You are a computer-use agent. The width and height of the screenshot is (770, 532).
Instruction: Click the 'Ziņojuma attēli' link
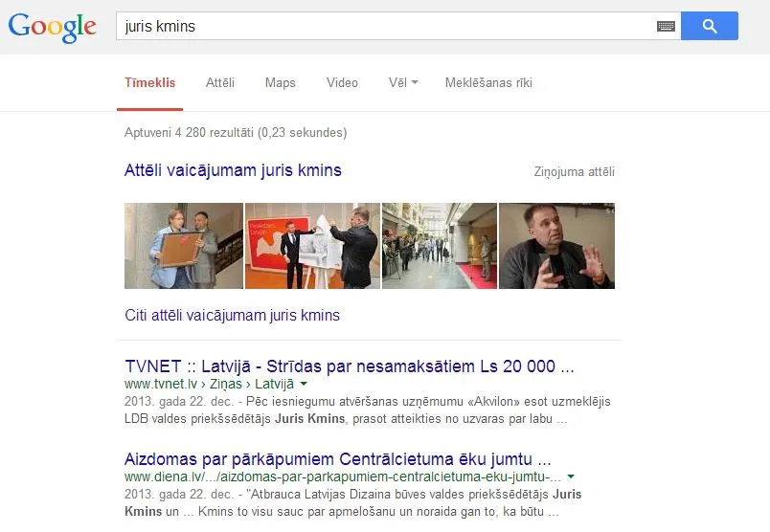click(x=574, y=172)
